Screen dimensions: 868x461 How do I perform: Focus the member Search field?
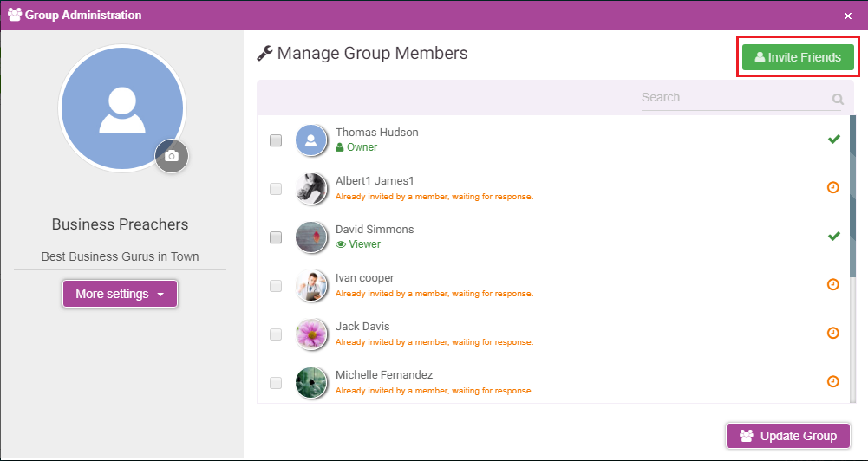(x=735, y=98)
